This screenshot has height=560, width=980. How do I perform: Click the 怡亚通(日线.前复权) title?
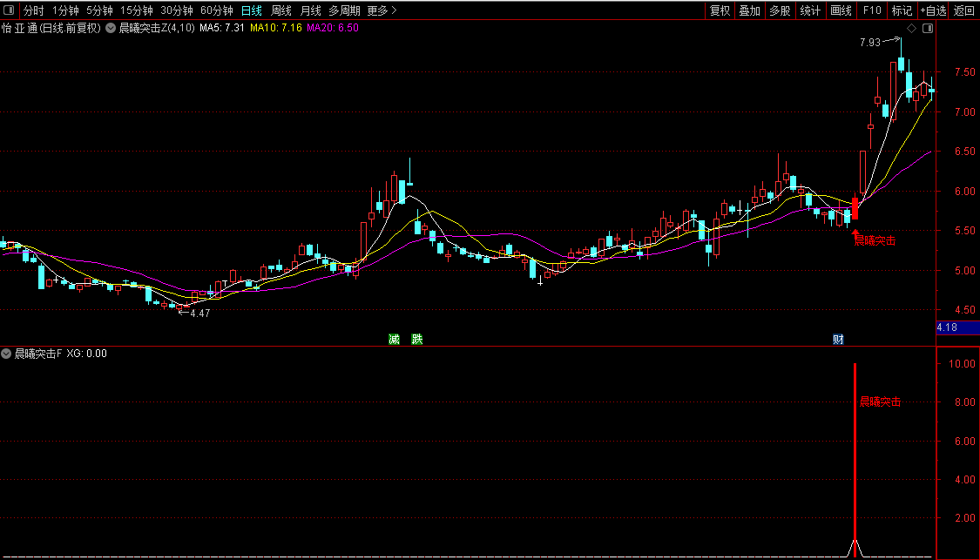click(x=51, y=28)
